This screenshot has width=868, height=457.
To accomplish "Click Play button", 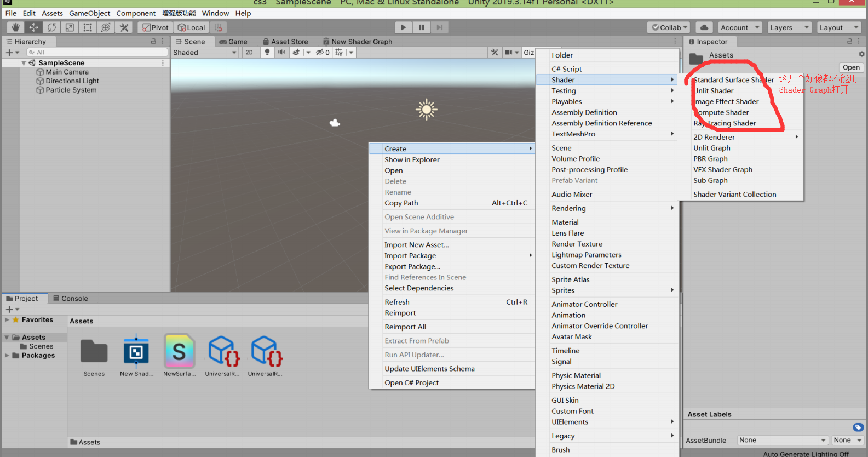I will pos(404,27).
